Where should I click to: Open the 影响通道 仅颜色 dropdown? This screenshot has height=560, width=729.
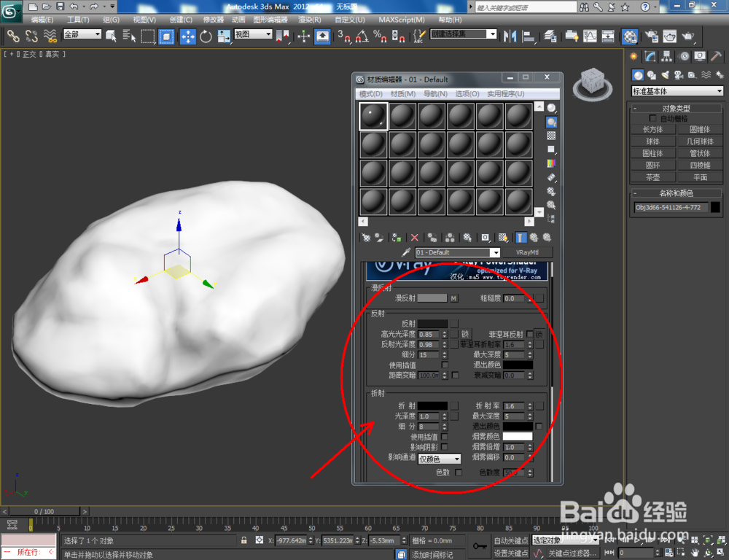coord(440,459)
